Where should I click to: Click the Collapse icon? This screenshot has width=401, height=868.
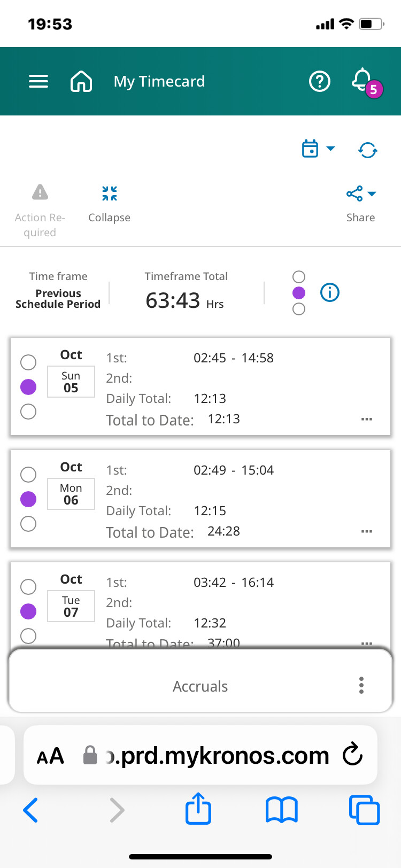coord(110,193)
